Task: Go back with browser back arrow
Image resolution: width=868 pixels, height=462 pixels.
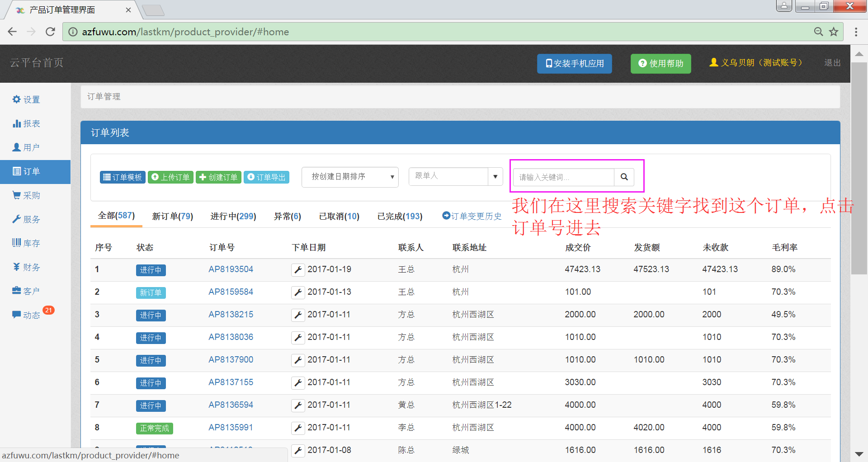Action: click(x=12, y=32)
